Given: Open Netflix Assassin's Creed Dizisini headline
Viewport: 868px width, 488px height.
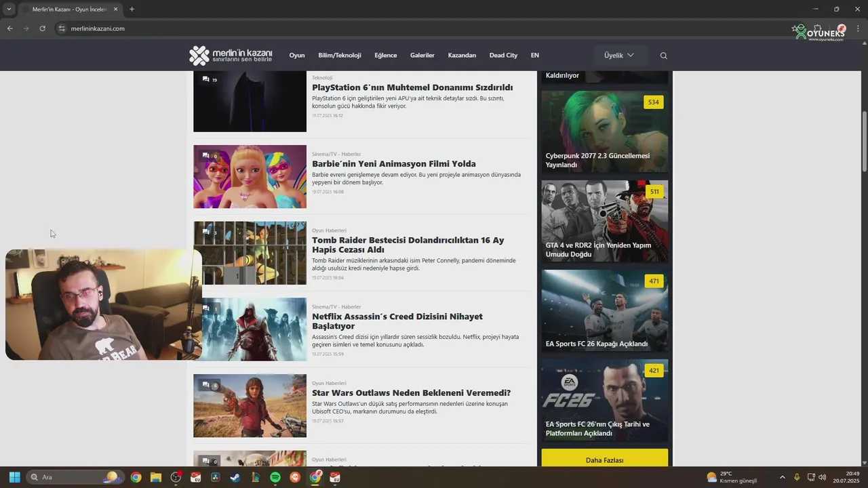Looking at the screenshot, I should pyautogui.click(x=397, y=321).
